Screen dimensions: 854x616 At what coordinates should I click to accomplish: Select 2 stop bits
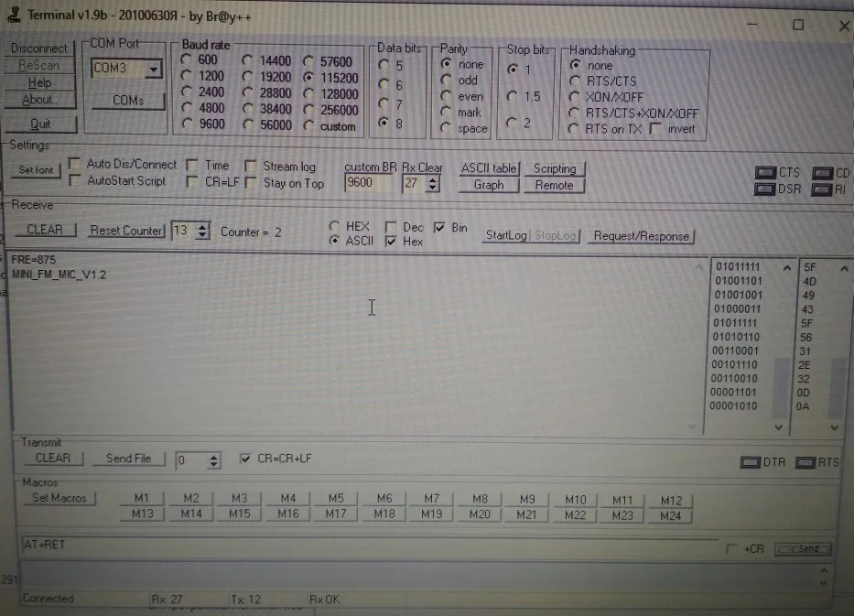[512, 123]
